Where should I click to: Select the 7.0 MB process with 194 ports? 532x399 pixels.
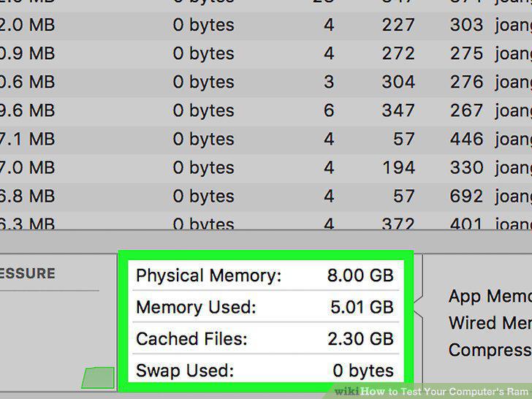pos(266,168)
